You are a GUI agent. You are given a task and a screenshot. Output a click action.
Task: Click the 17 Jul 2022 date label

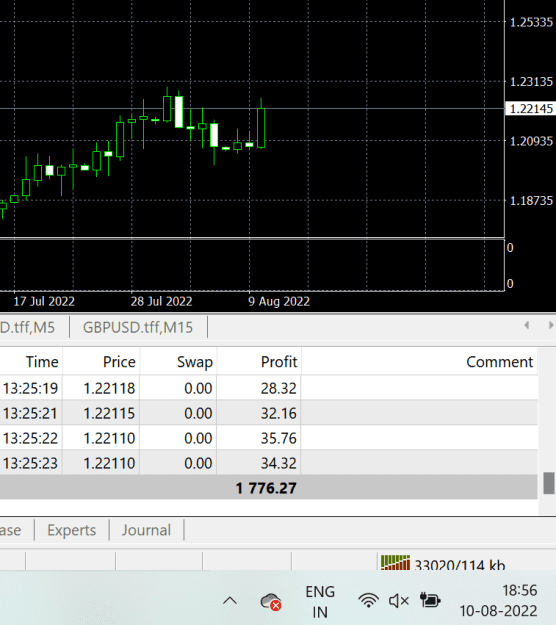(x=44, y=301)
